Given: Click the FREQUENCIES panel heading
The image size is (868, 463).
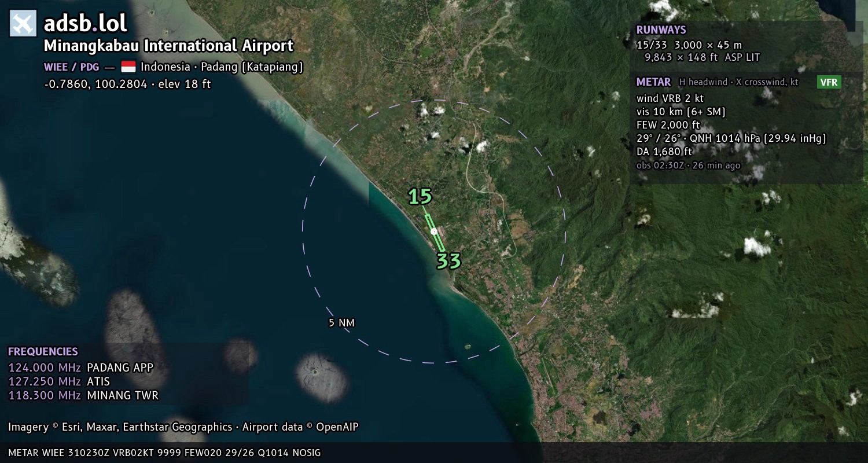Looking at the screenshot, I should point(43,352).
